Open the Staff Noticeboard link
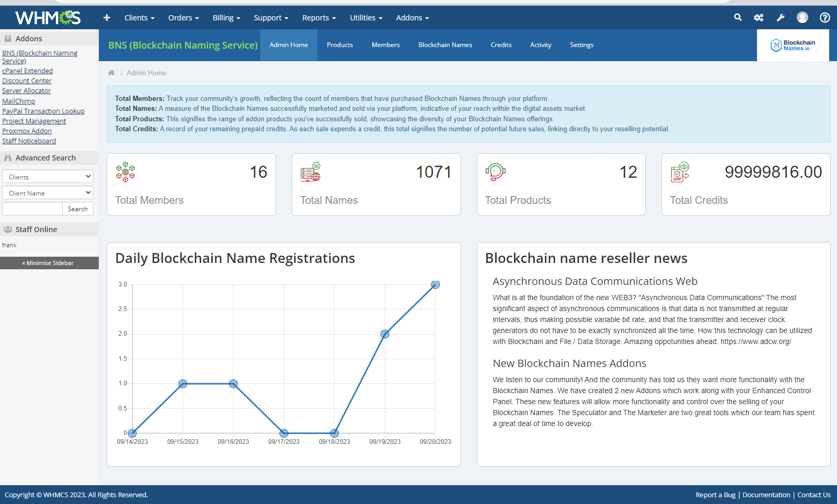The width and height of the screenshot is (837, 504). 29,141
